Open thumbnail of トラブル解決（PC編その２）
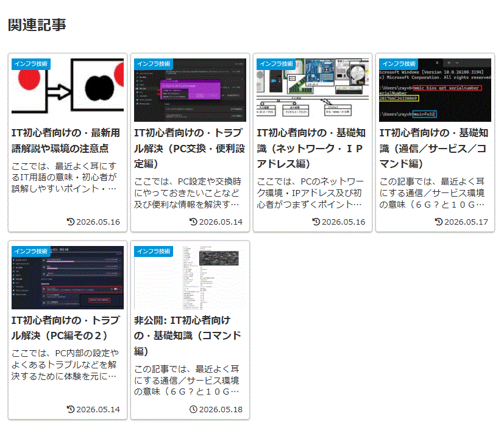This screenshot has width=504, height=436. (68, 278)
